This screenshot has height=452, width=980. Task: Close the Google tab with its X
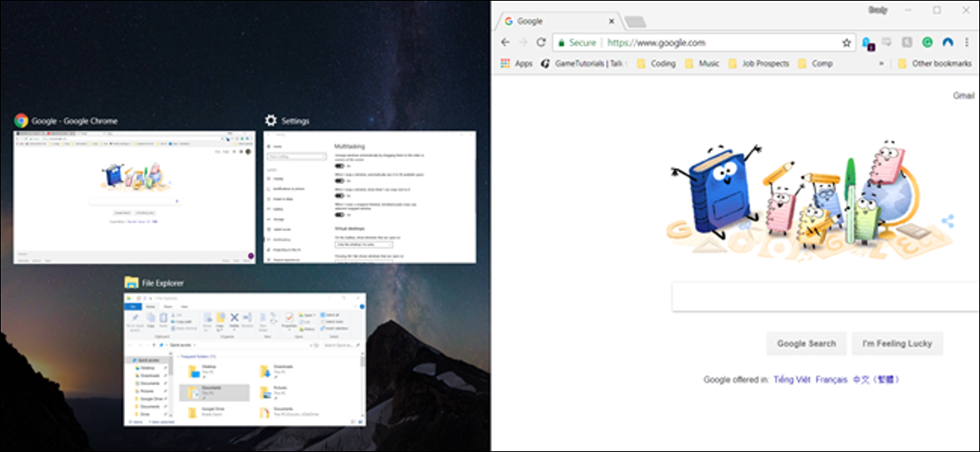pyautogui.click(x=613, y=21)
